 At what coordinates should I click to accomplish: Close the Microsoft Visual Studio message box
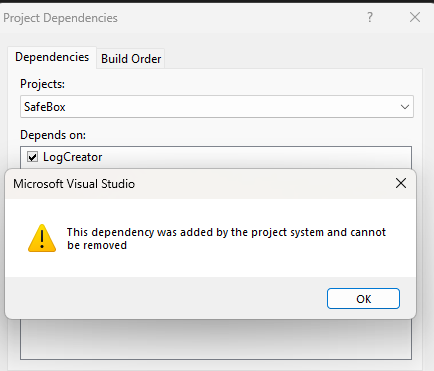[x=401, y=183]
